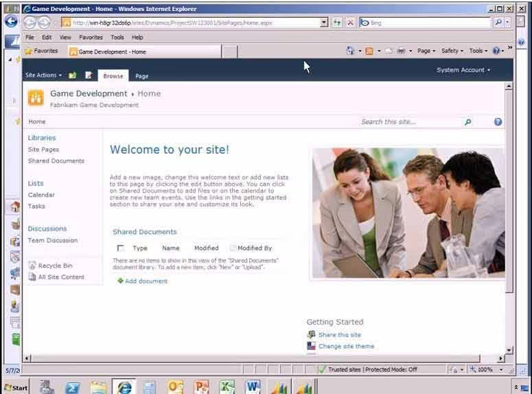Click the IE Help question mark icon
This screenshot has height=394, width=532.
[x=496, y=51]
